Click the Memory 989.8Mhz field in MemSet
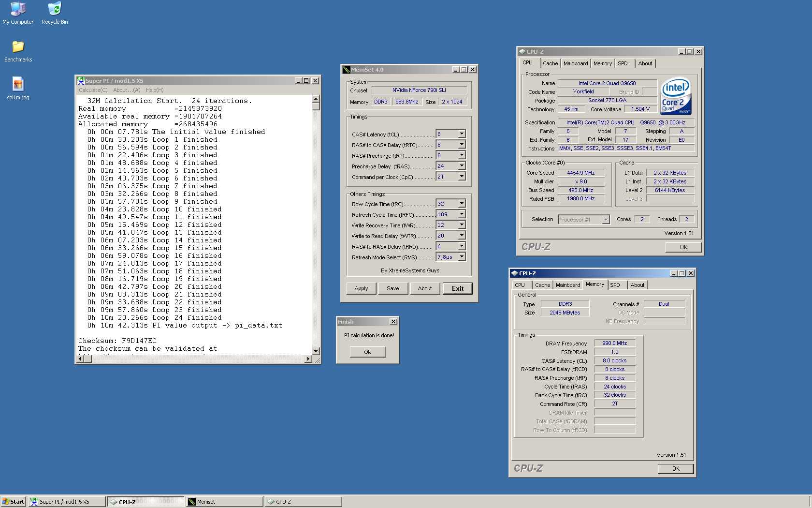The width and height of the screenshot is (812, 508). click(406, 102)
